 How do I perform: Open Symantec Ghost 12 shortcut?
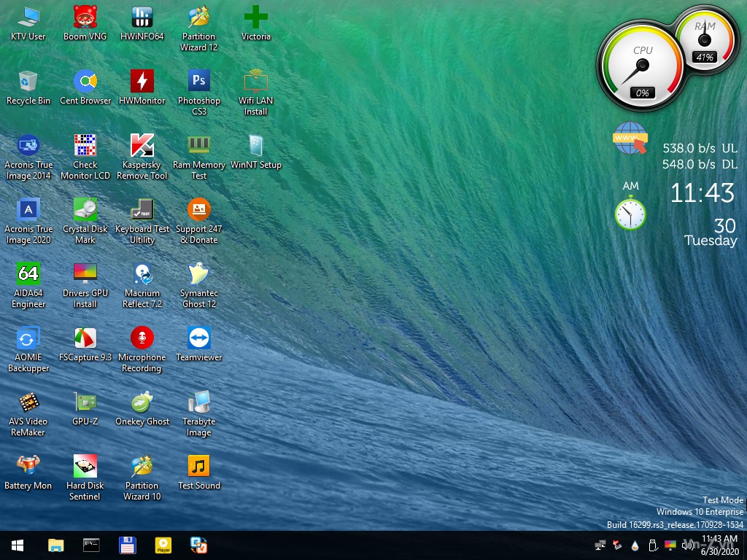click(x=198, y=273)
